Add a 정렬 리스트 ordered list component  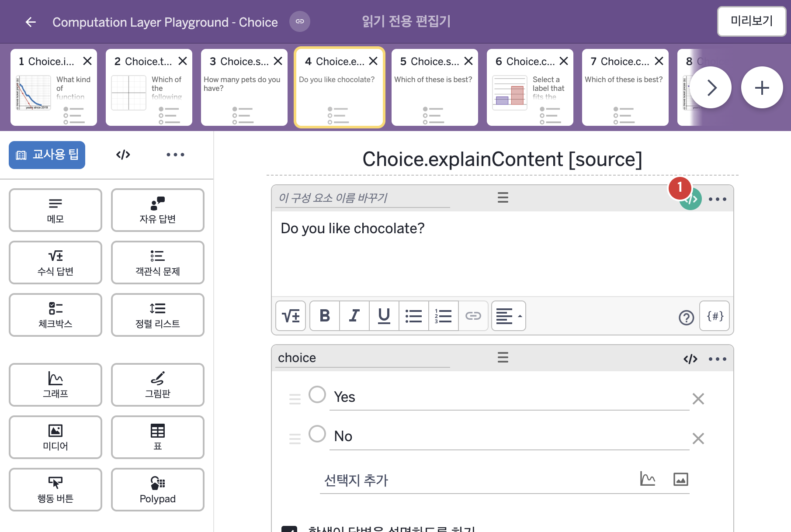158,315
